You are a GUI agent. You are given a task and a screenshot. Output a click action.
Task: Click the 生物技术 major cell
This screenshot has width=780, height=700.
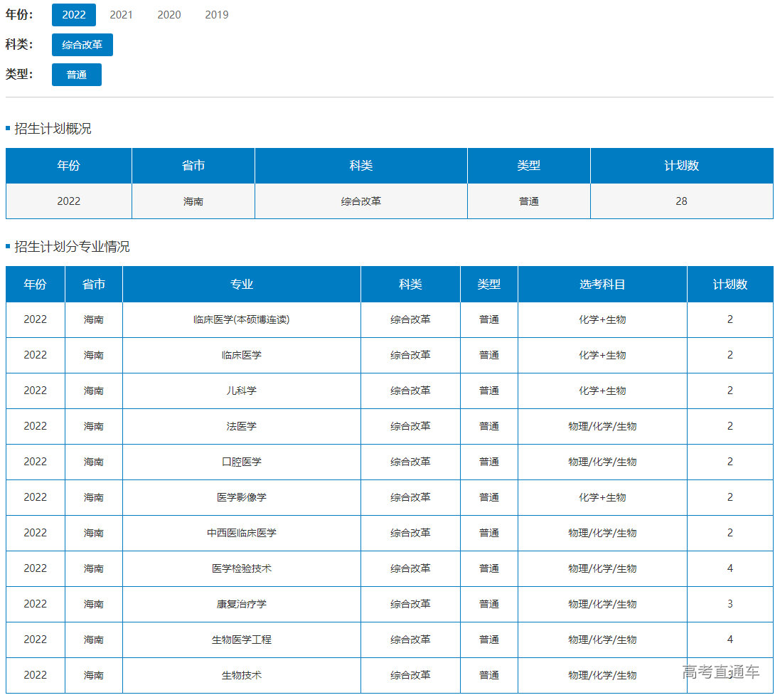242,675
